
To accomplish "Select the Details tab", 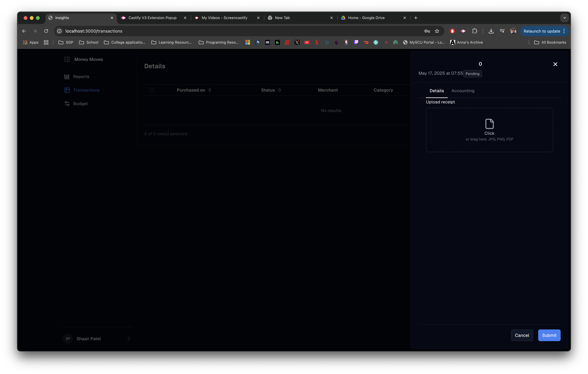I will (436, 91).
